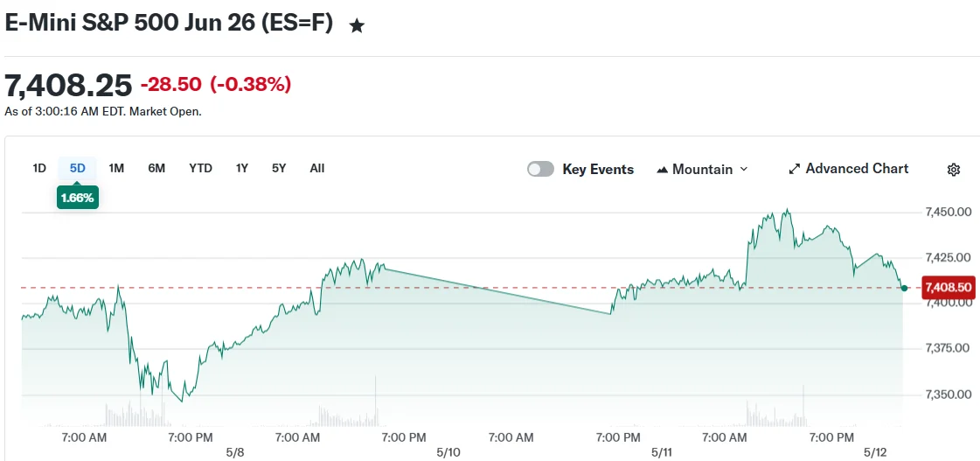Click the 7,425.00 axis label
980x461 pixels.
(948, 257)
